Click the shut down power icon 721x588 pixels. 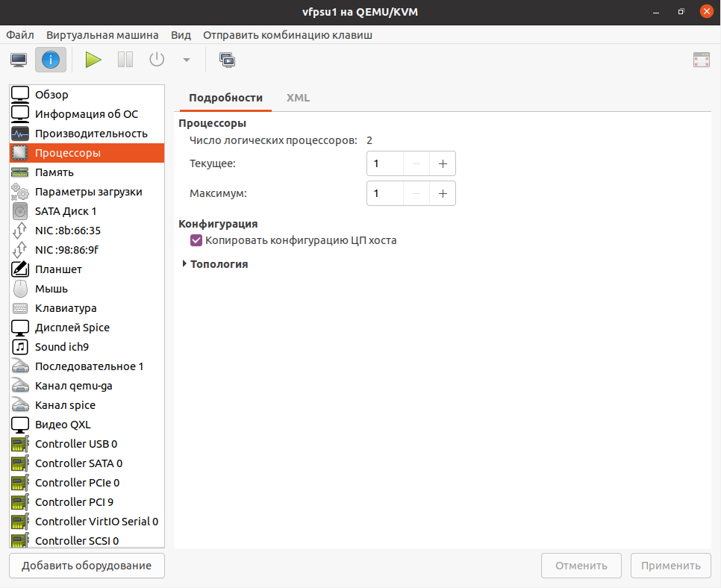coord(157,60)
